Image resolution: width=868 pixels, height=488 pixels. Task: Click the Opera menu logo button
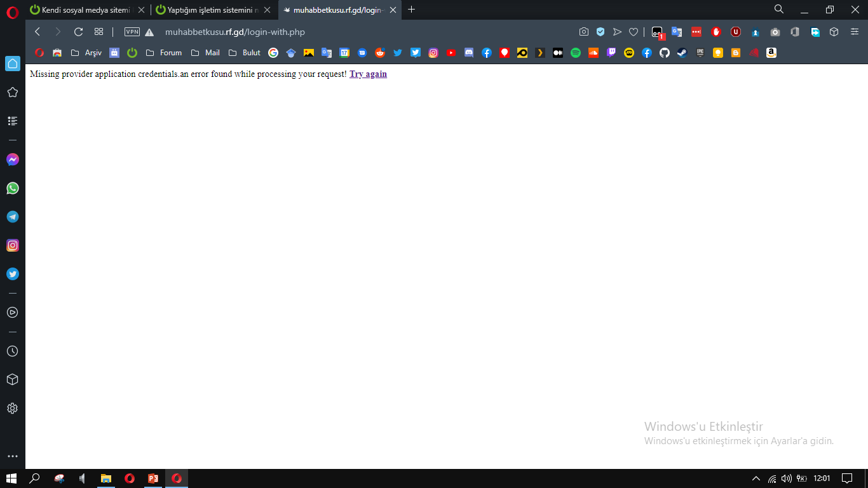13,11
